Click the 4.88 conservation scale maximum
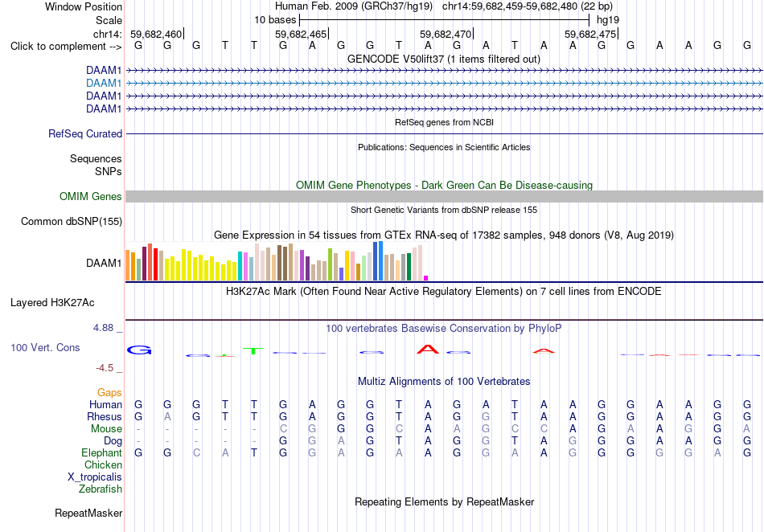 (103, 328)
